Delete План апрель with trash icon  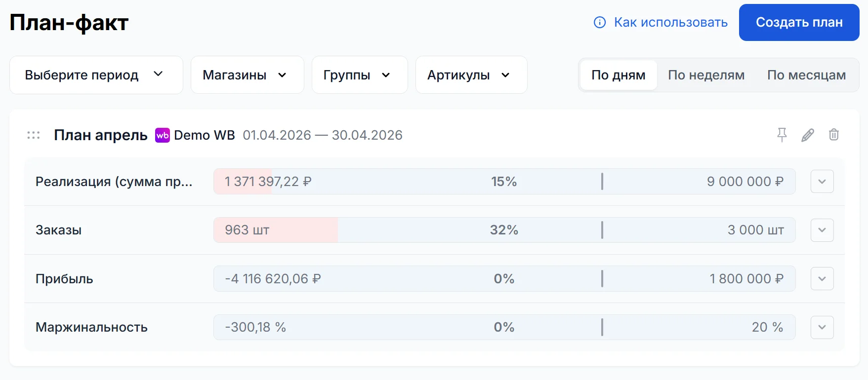click(x=834, y=135)
